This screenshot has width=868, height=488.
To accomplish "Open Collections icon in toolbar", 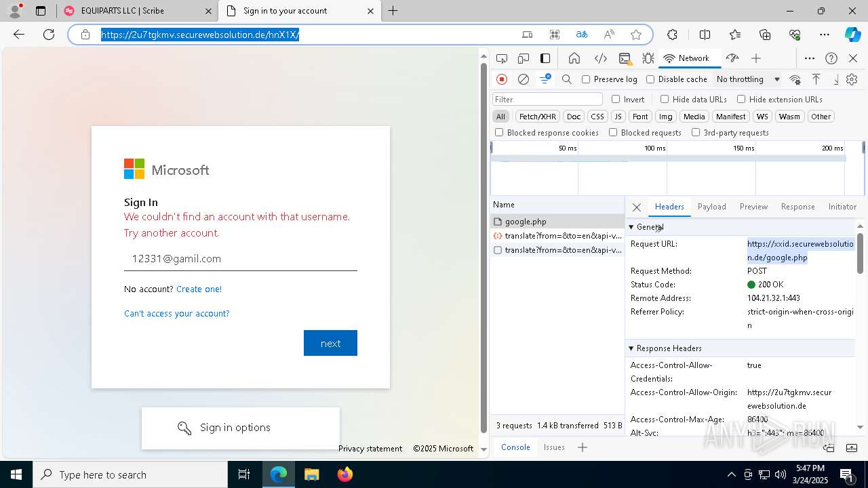I will [x=765, y=35].
